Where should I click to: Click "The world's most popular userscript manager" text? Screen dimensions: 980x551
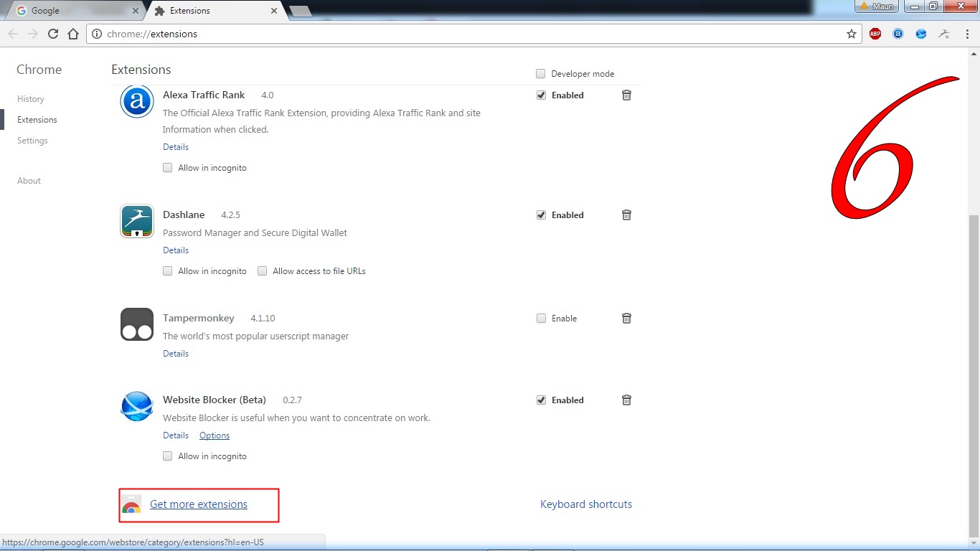coord(255,336)
